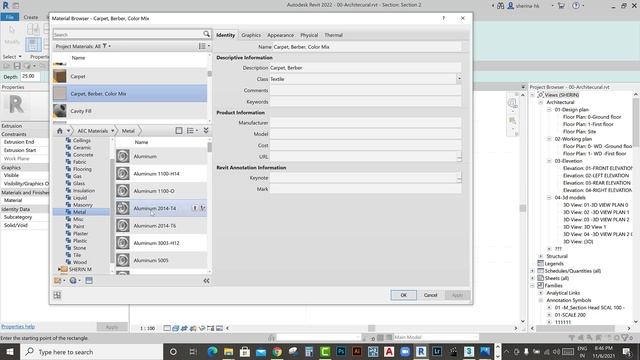Open the Masonry library category
This screenshot has width=640, height=360.
tap(83, 205)
